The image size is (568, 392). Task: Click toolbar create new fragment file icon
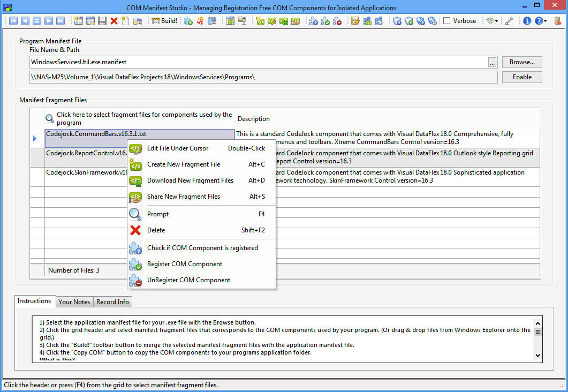pos(260,21)
